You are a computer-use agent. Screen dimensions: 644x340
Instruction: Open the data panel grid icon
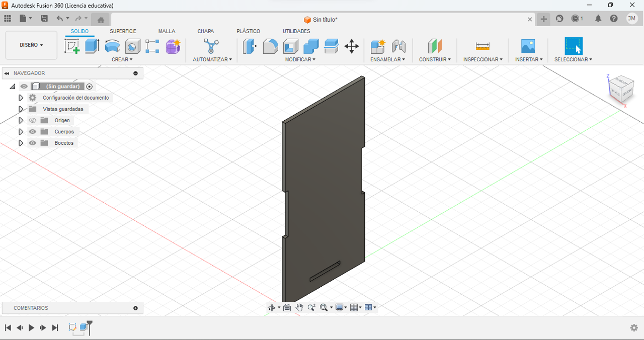coord(8,19)
